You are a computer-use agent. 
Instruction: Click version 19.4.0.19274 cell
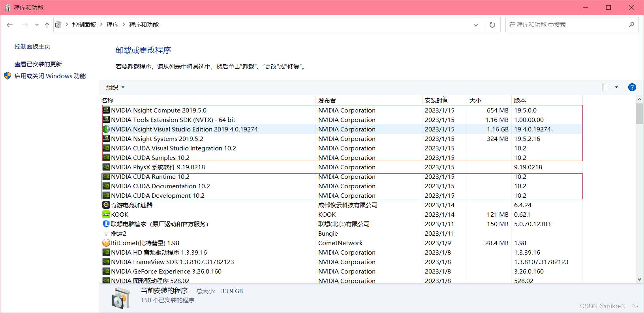(x=532, y=129)
